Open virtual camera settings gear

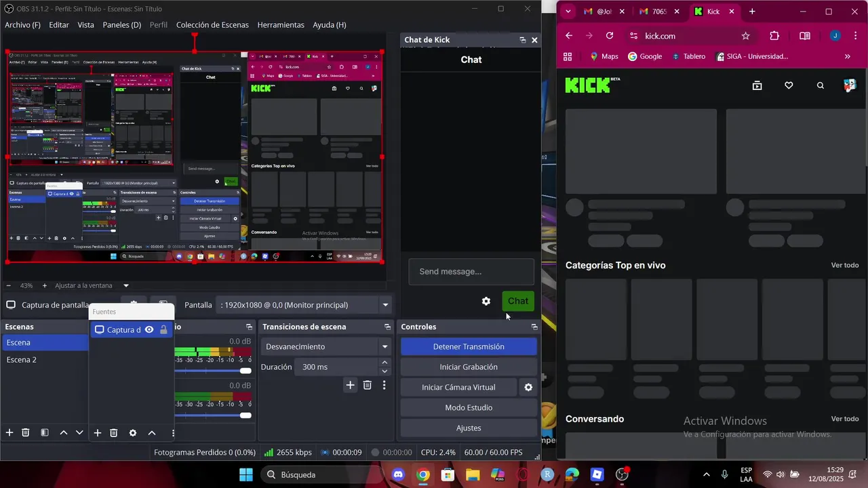tap(528, 387)
